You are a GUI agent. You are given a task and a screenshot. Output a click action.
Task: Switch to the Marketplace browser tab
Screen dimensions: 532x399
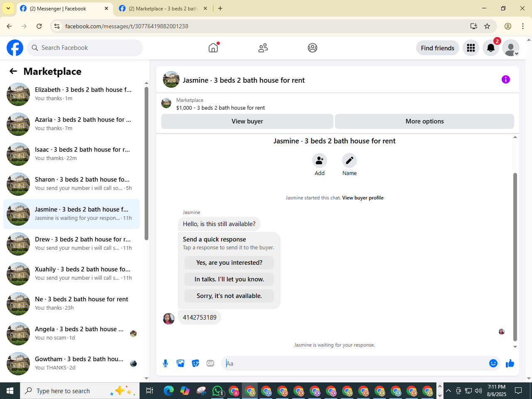163,8
